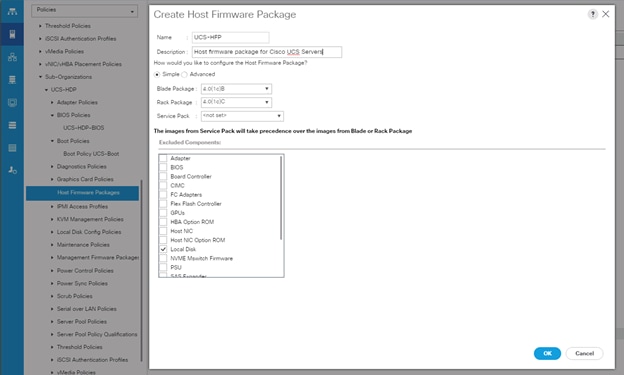The width and height of the screenshot is (624, 375).
Task: Check the Adapter excluded component
Action: (163, 158)
